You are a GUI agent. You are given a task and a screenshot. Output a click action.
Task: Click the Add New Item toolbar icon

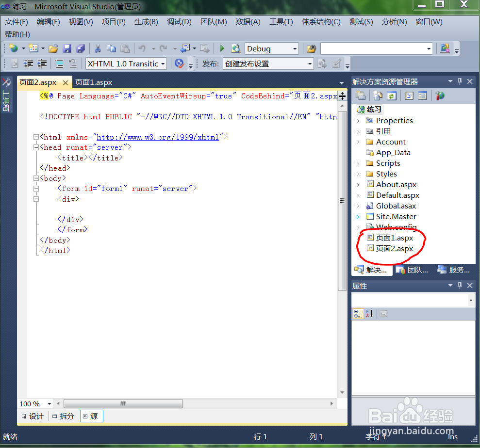[x=33, y=48]
